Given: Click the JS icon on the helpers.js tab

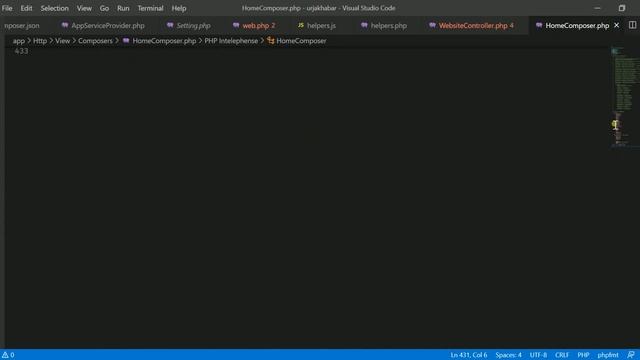Looking at the screenshot, I should pyautogui.click(x=300, y=25).
